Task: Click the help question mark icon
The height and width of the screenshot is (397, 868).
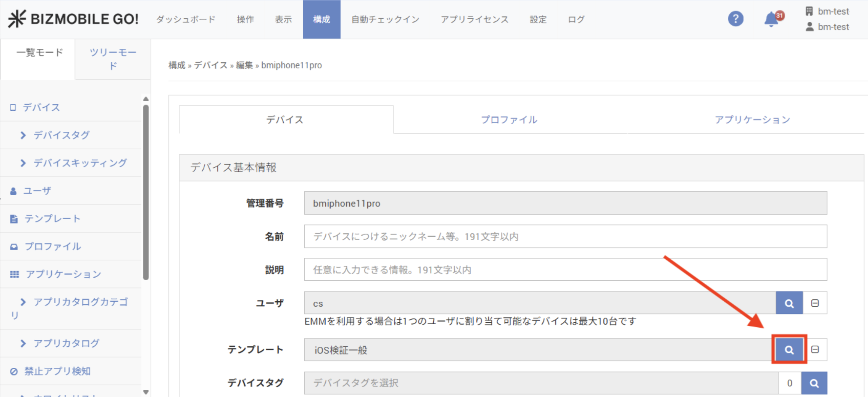Action: (x=735, y=19)
